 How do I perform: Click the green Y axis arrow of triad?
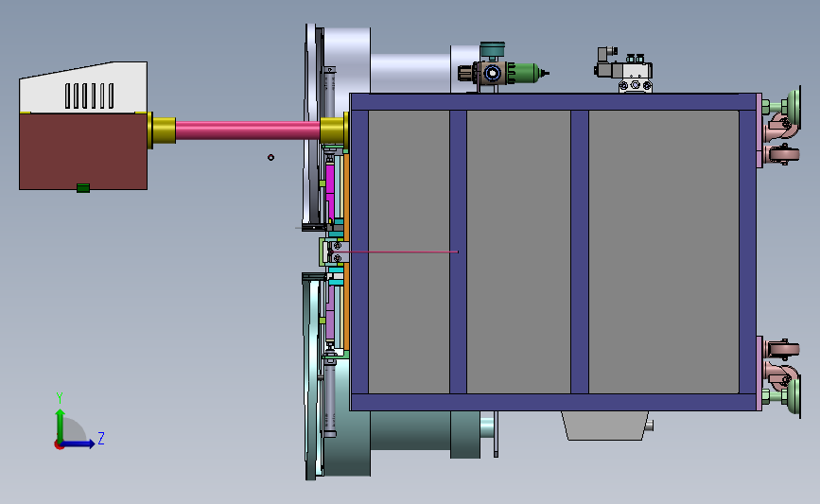point(61,425)
